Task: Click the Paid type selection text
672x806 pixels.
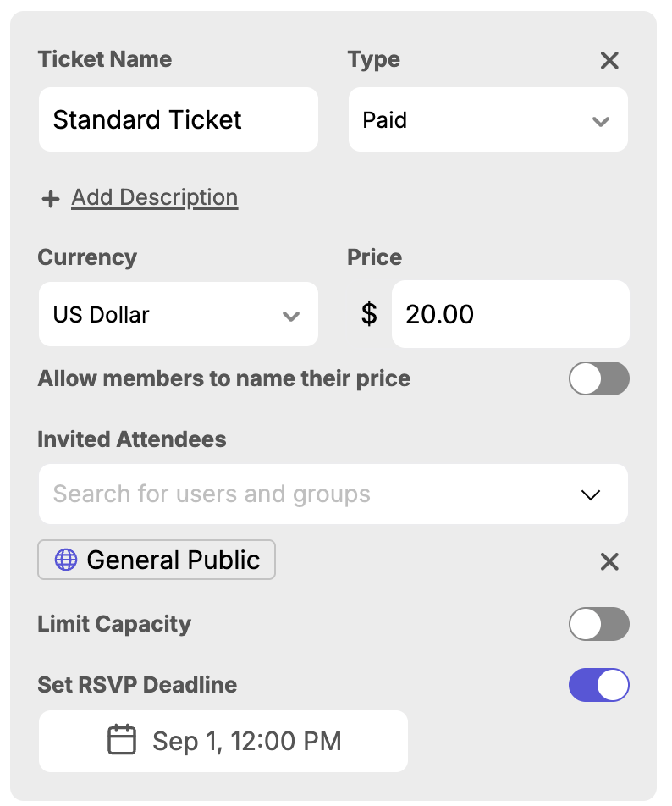Action: [385, 120]
